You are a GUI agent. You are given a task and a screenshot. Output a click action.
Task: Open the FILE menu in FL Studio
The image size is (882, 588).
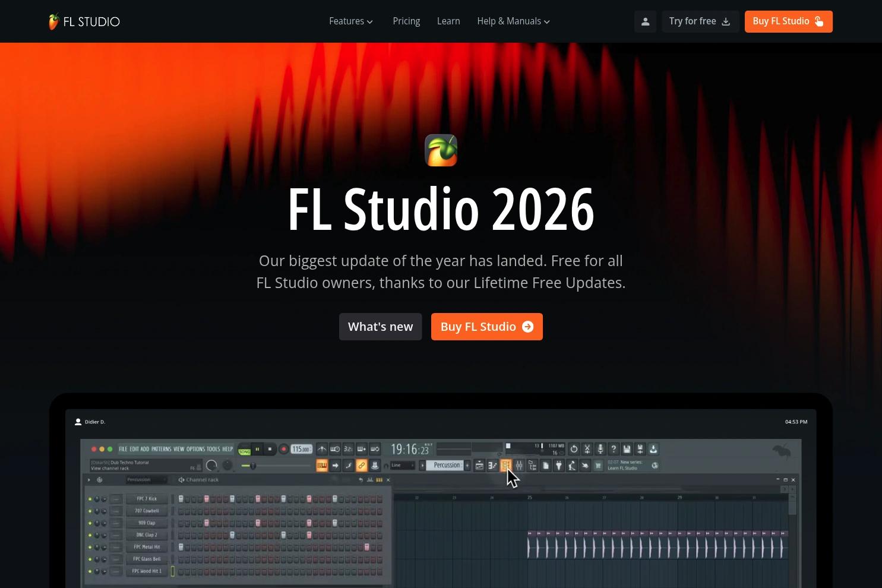(123, 449)
